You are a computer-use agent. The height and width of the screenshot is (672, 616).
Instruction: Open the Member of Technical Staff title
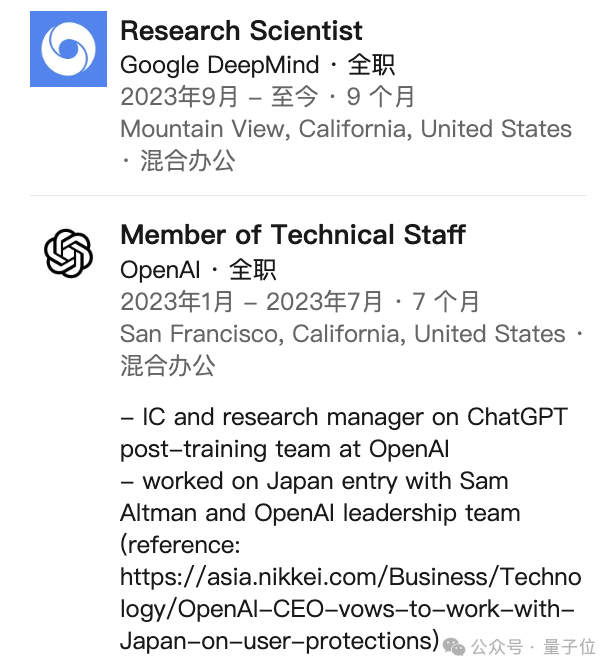pyautogui.click(x=293, y=234)
